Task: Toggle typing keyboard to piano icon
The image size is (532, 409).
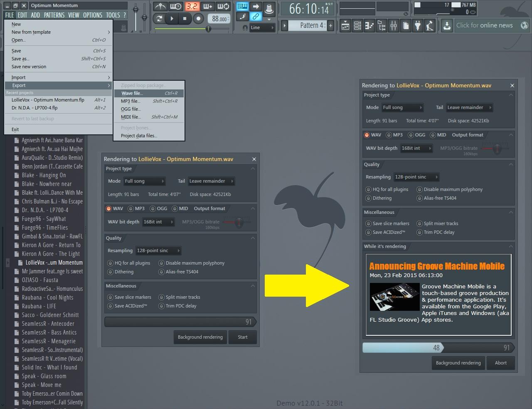Action: coord(242,6)
